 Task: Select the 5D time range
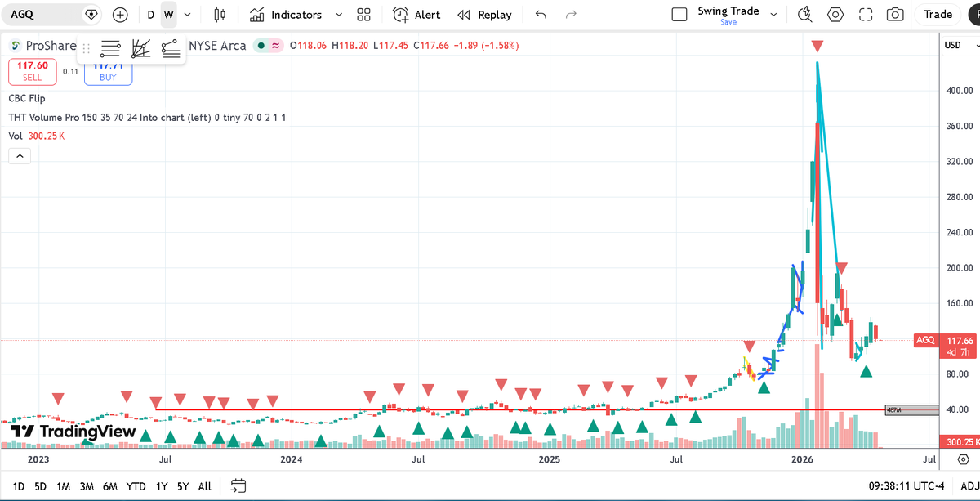tap(41, 486)
